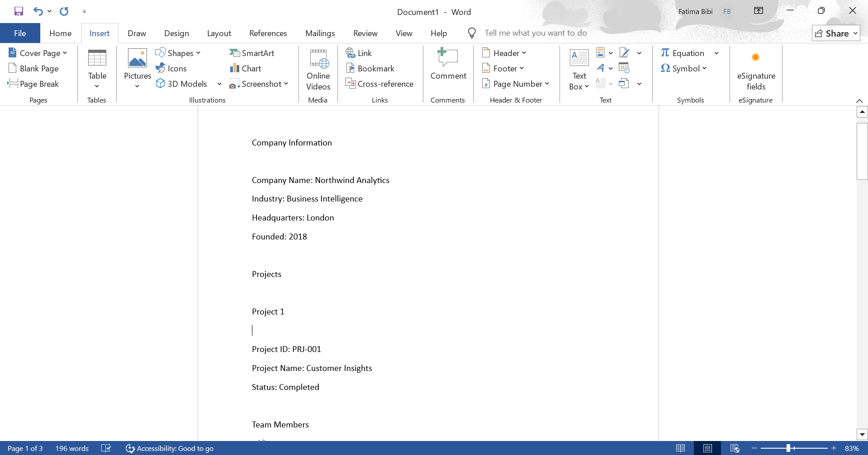Click the 196 words count
868x455 pixels.
pyautogui.click(x=72, y=448)
